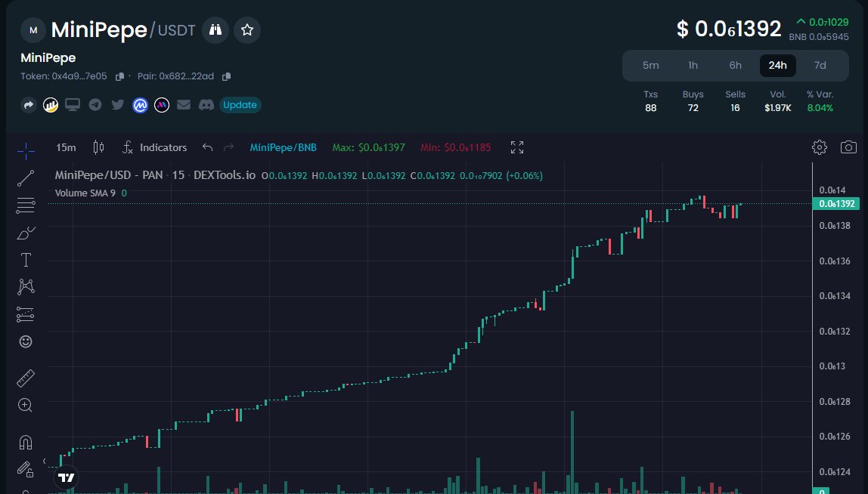Select the 6h timeframe tab
The height and width of the screenshot is (494, 868).
tap(735, 65)
